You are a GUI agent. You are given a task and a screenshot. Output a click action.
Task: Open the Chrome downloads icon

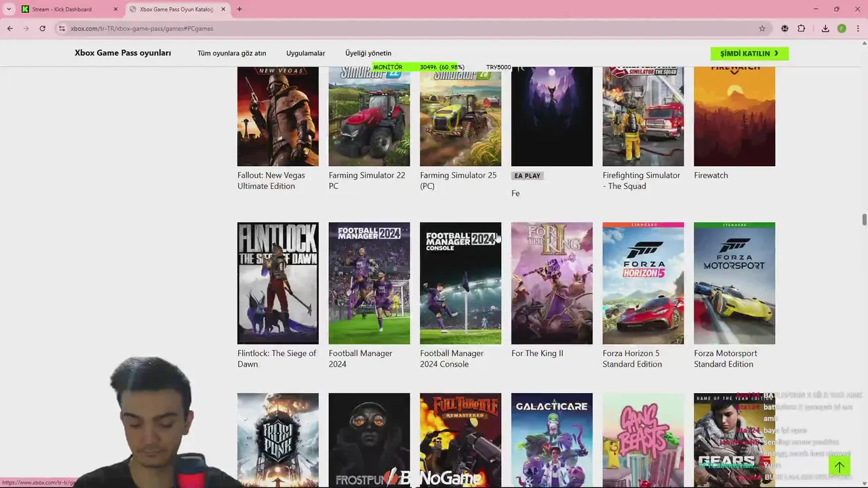(825, 28)
